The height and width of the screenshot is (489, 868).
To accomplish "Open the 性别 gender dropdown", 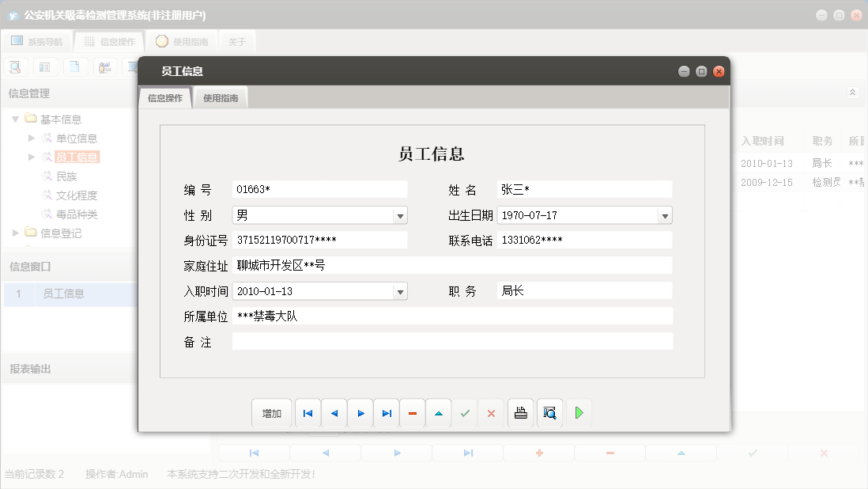I will pyautogui.click(x=401, y=214).
